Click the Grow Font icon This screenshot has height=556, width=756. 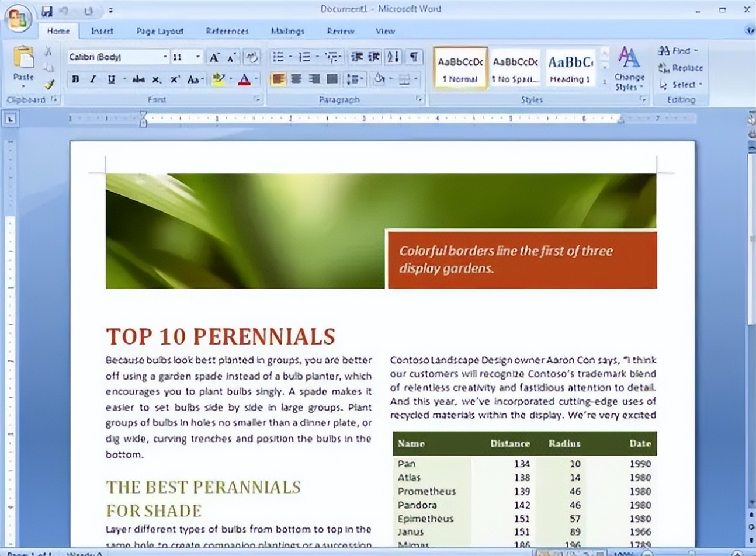point(214,57)
